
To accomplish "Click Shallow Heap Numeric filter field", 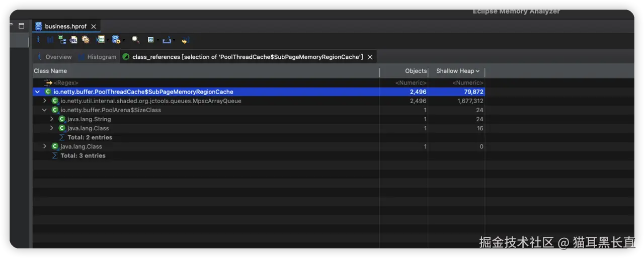I will pyautogui.click(x=457, y=82).
